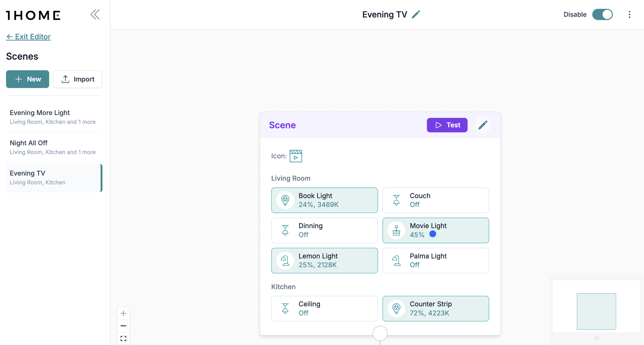The width and height of the screenshot is (644, 345).
Task: Disable the scene using the Disable toggle
Action: [602, 14]
